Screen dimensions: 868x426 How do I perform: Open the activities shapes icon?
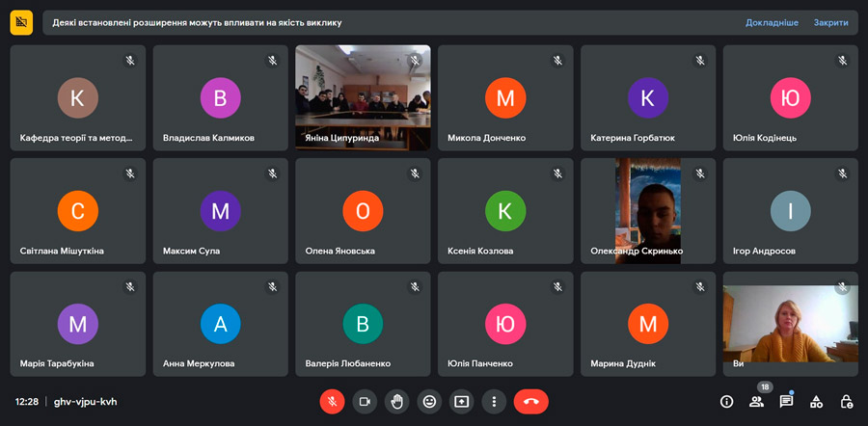[x=816, y=401]
